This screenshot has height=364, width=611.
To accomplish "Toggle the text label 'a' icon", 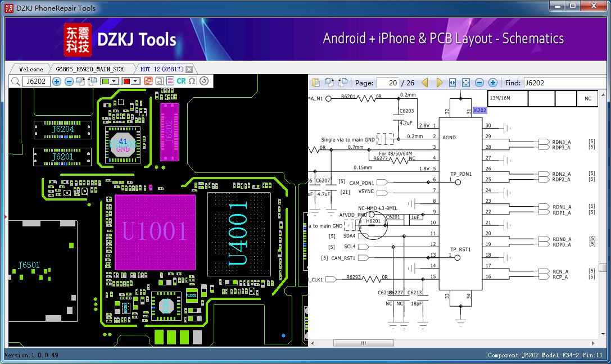I will pos(160,81).
